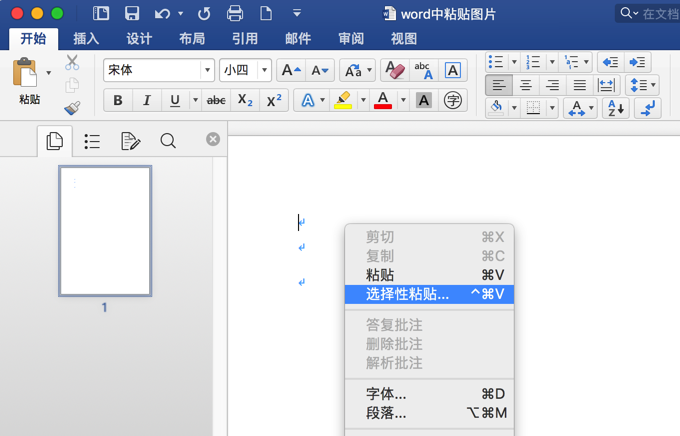This screenshot has width=680, height=436.
Task: Click the Print icon
Action: point(235,13)
